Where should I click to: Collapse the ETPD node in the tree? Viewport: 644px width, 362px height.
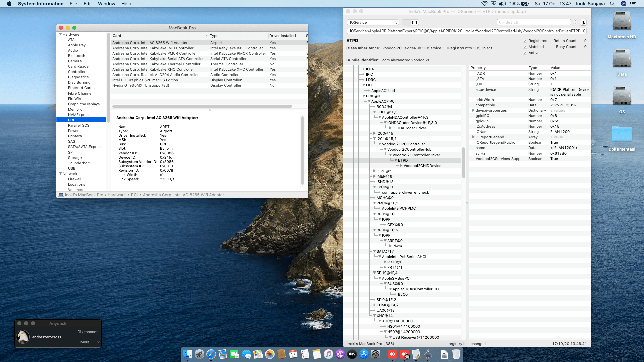(x=396, y=160)
